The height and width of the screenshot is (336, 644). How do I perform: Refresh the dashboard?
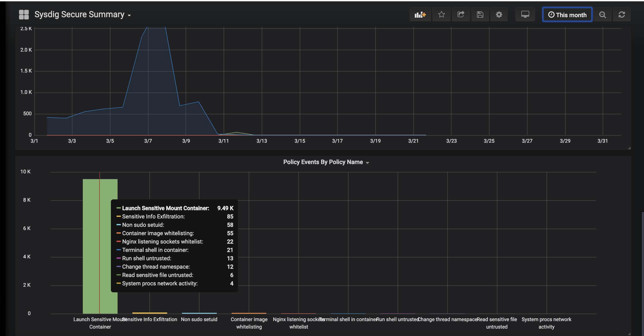621,15
